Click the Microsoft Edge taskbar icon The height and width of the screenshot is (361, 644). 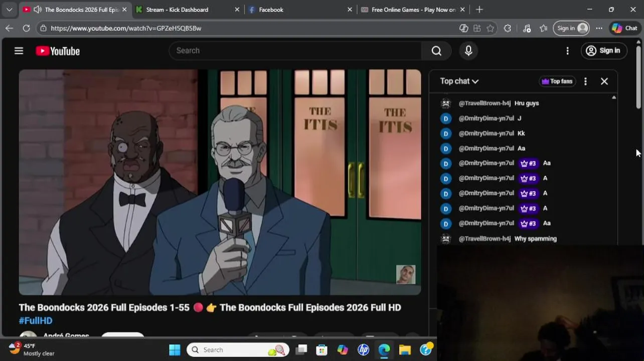384,350
